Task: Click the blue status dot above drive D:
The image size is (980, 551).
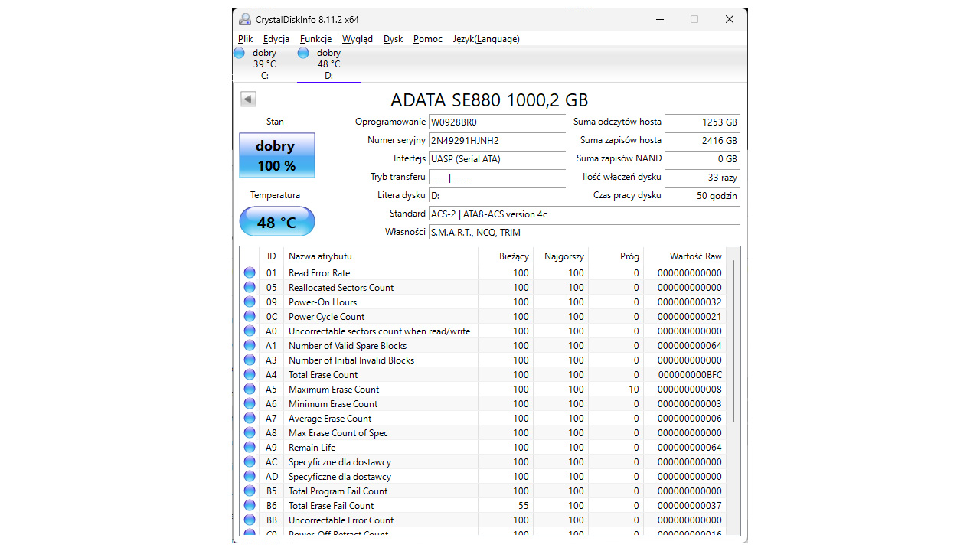Action: [304, 52]
